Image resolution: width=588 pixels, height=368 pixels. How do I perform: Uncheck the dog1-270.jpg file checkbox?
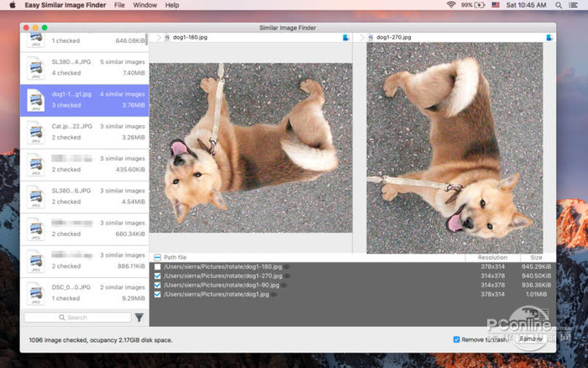click(x=158, y=276)
